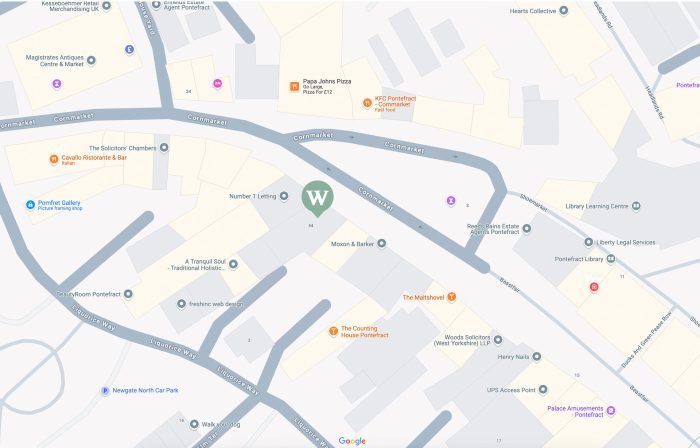
Task: Click Cavallo Ristorante & Bar restaurant icon
Action: pyautogui.click(x=54, y=159)
